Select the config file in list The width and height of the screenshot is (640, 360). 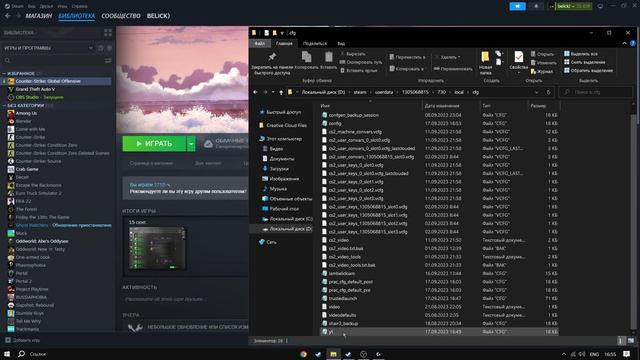pyautogui.click(x=335, y=123)
